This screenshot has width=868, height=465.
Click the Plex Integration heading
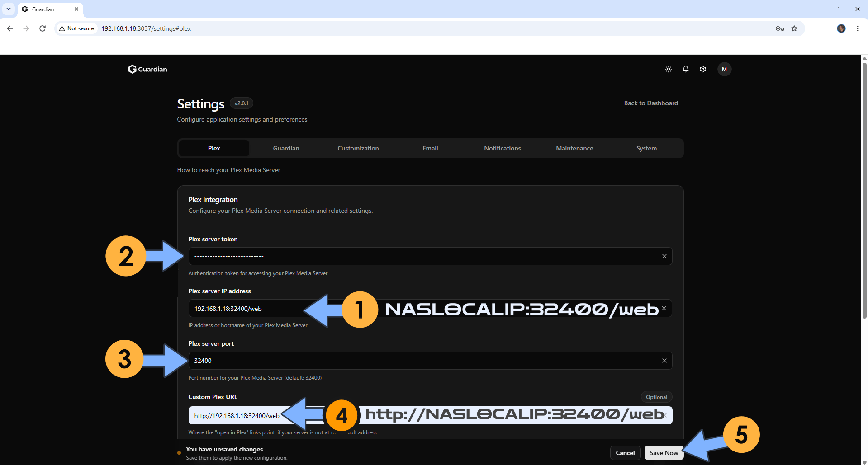coord(213,200)
